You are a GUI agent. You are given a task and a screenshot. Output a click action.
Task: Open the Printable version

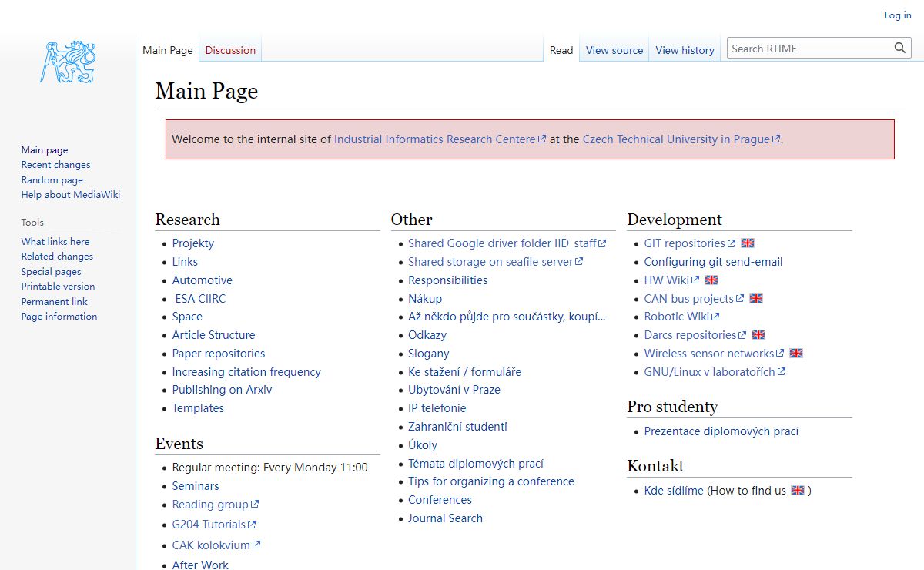[58, 287]
